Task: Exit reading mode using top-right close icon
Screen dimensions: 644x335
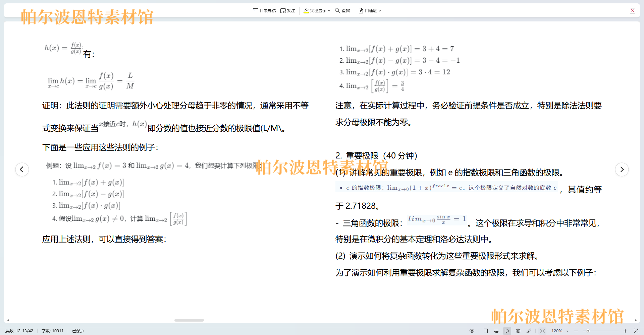Action: click(633, 11)
